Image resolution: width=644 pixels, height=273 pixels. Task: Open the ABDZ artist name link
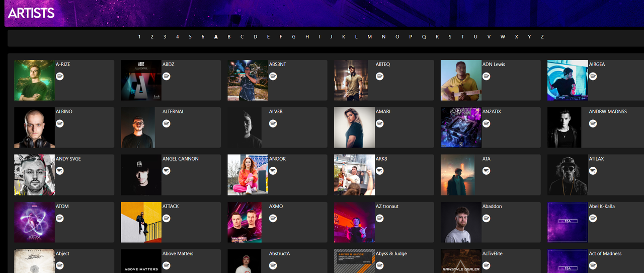pyautogui.click(x=169, y=64)
